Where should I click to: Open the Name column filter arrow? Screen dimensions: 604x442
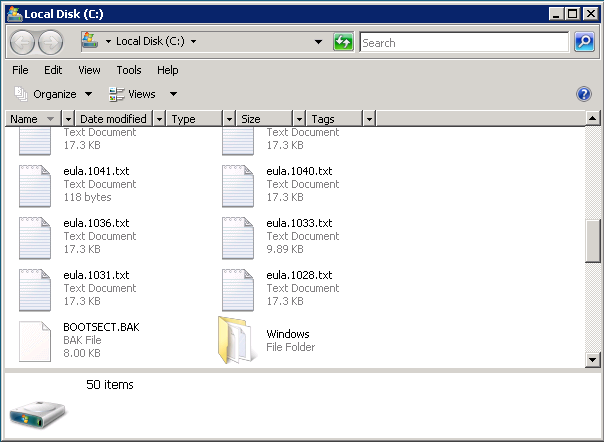click(68, 119)
